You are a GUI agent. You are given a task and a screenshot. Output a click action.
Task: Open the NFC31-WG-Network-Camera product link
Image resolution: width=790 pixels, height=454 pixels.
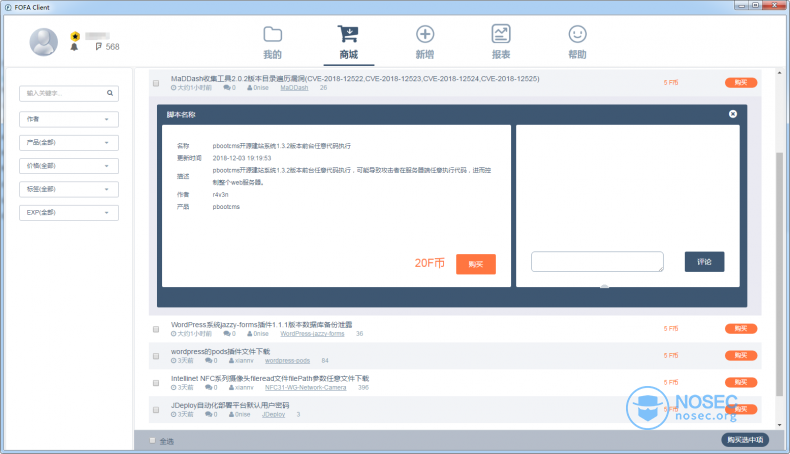(x=305, y=387)
